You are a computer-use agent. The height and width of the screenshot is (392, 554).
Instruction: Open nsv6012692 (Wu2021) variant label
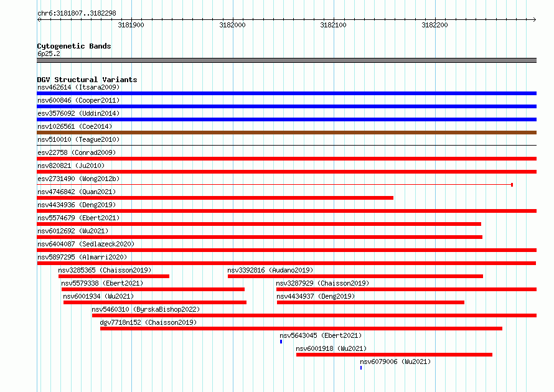[x=73, y=231]
